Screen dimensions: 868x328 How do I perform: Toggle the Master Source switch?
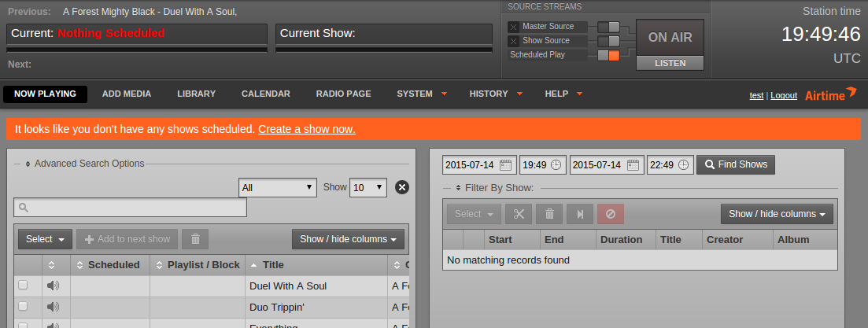pyautogui.click(x=608, y=27)
